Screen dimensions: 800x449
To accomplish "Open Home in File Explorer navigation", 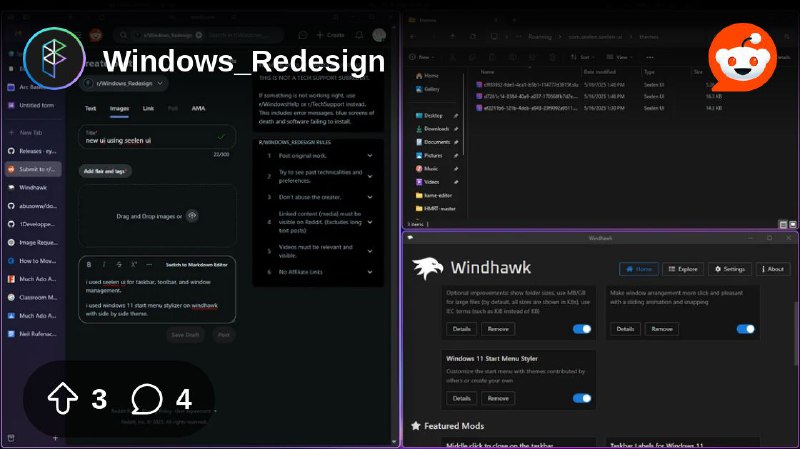I will tap(427, 76).
